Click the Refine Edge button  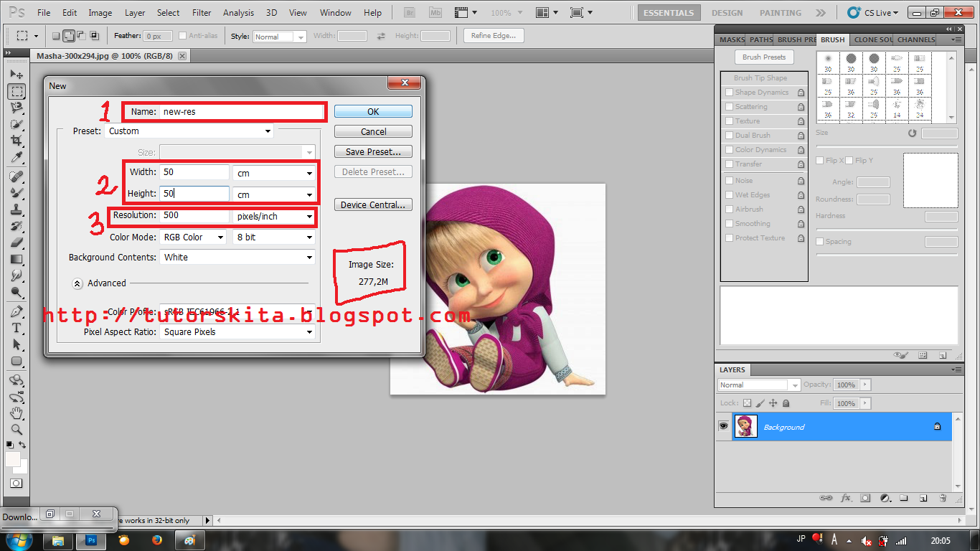pyautogui.click(x=494, y=36)
